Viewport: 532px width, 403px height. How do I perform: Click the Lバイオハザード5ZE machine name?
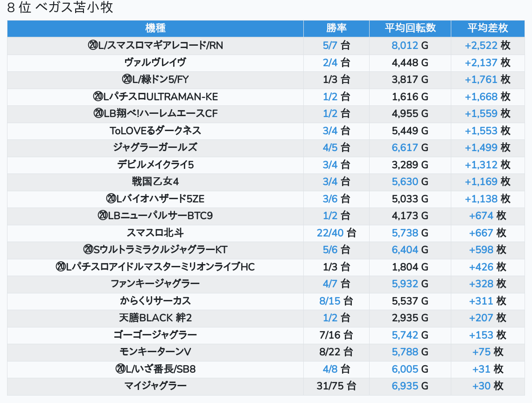point(155,199)
